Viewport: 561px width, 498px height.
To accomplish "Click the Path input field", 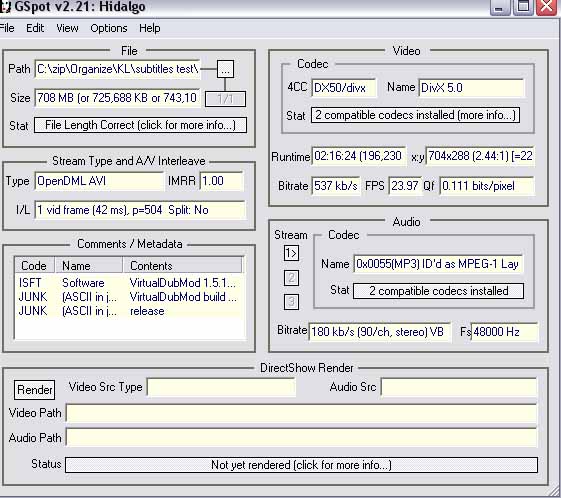I will tap(117, 69).
